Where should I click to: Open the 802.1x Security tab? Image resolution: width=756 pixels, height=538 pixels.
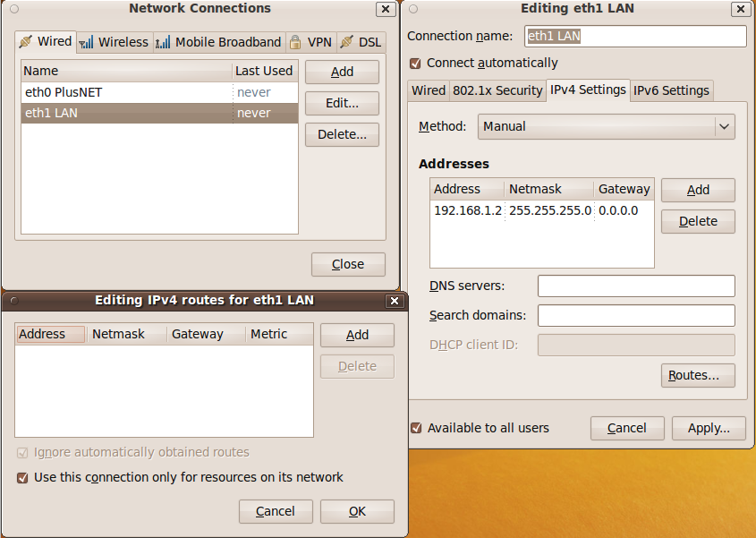point(497,90)
